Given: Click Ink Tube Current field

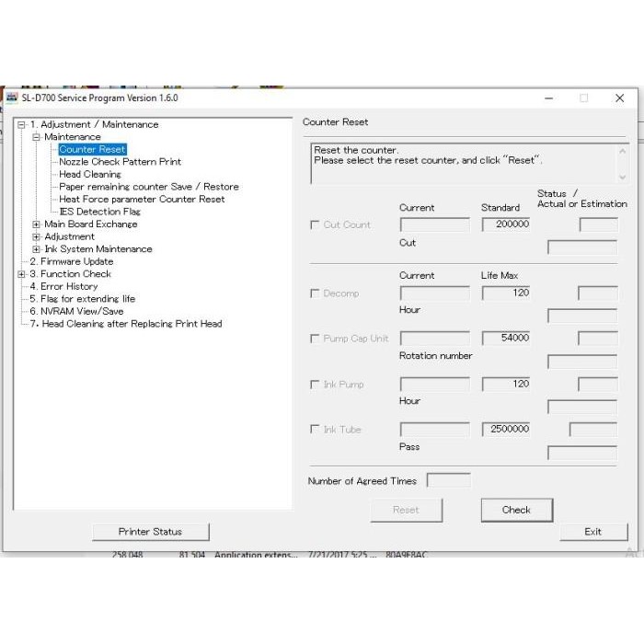Looking at the screenshot, I should 435,430.
